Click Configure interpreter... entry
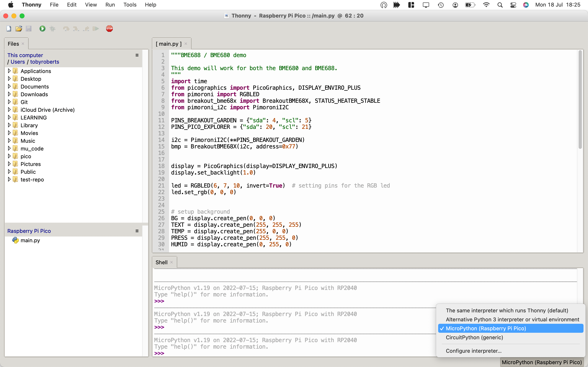 pos(473,351)
